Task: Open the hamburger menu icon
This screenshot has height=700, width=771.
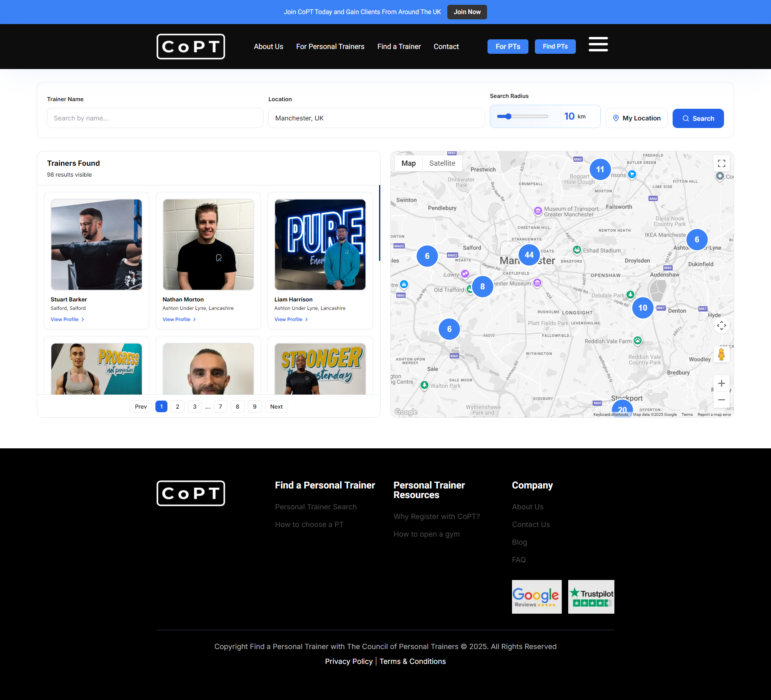Action: [598, 44]
